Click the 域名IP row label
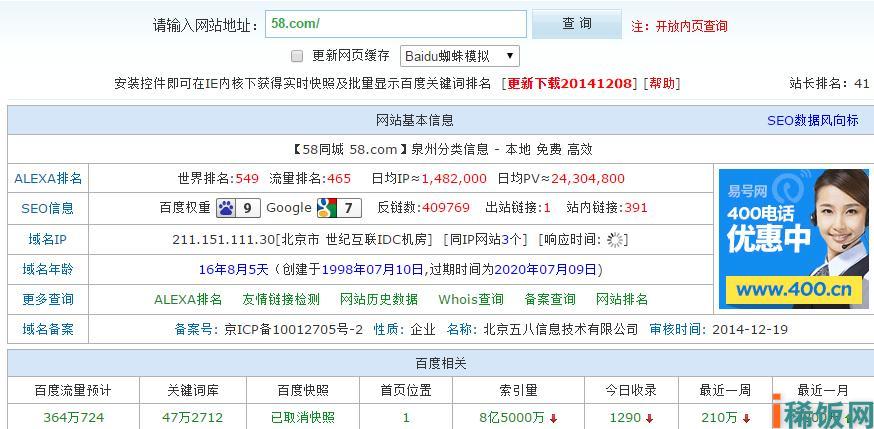 click(x=48, y=240)
